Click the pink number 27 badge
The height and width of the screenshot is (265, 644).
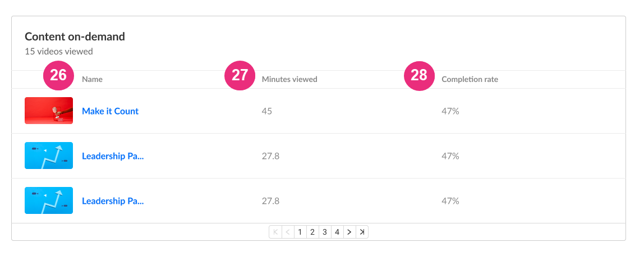[240, 76]
